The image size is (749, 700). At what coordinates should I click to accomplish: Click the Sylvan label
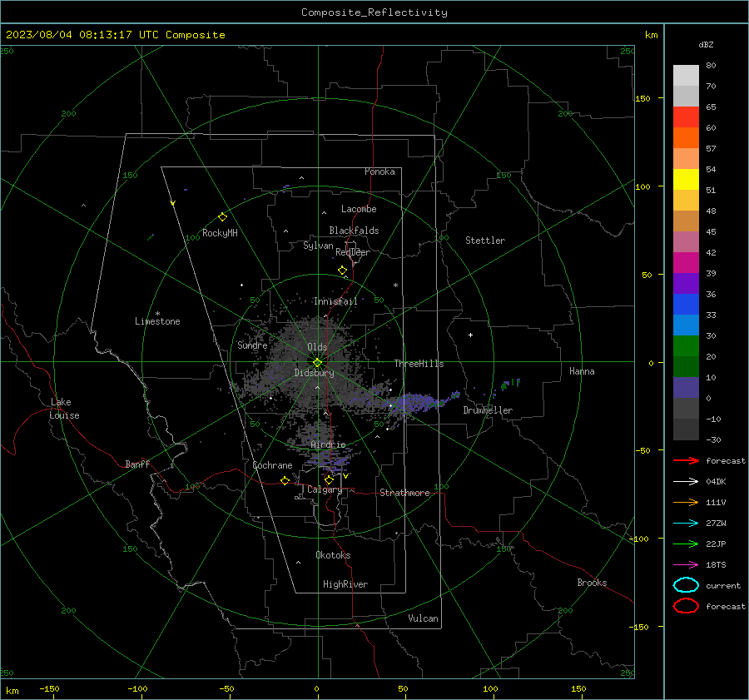tap(318, 246)
